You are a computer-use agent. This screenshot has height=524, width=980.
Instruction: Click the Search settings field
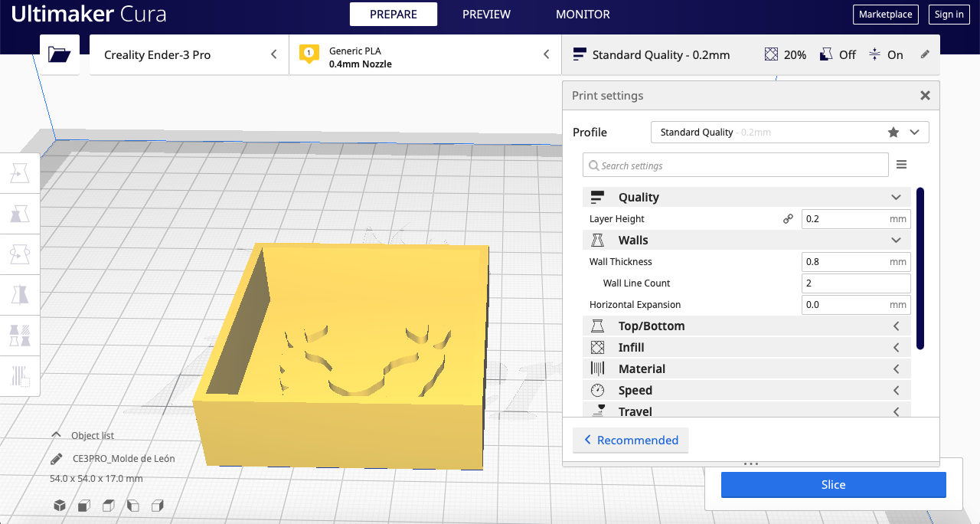coord(735,165)
